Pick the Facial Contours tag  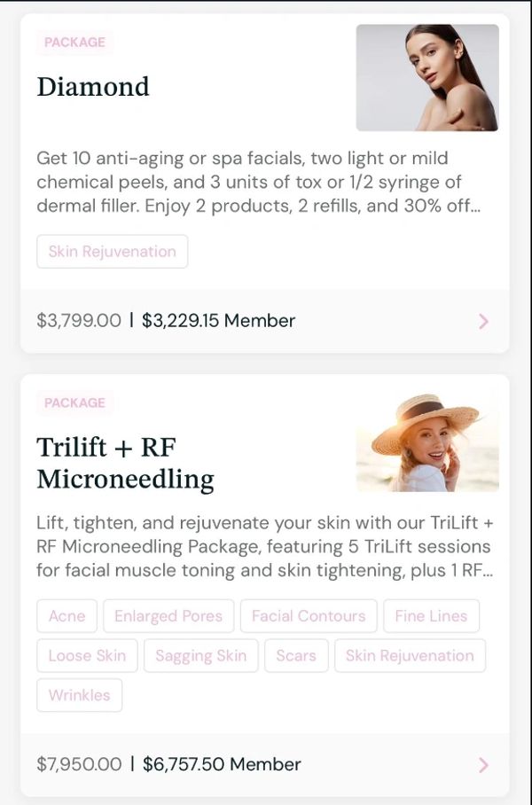coord(309,616)
